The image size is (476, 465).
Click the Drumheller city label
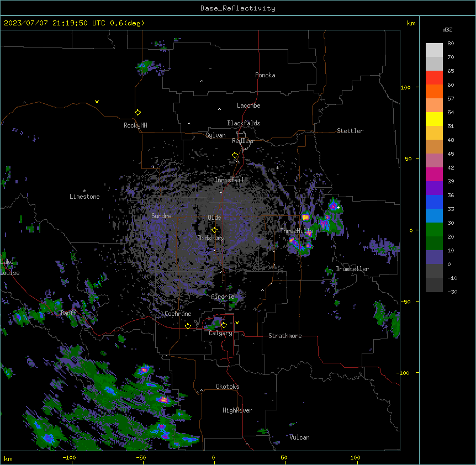[x=352, y=269]
